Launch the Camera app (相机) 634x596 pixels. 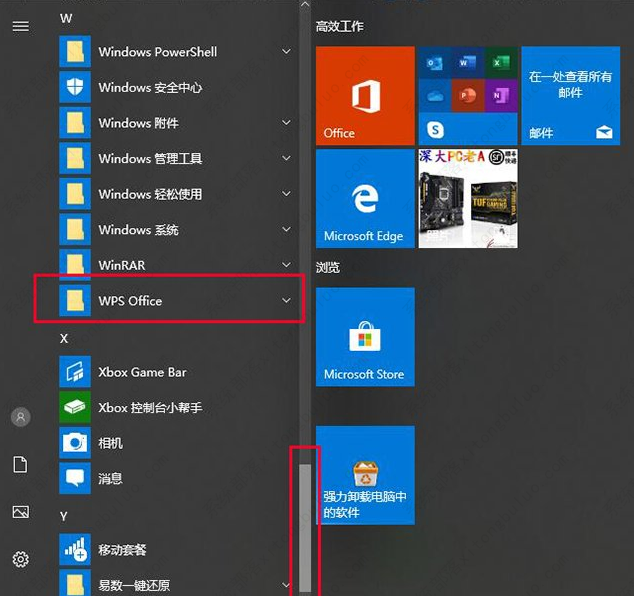point(110,443)
